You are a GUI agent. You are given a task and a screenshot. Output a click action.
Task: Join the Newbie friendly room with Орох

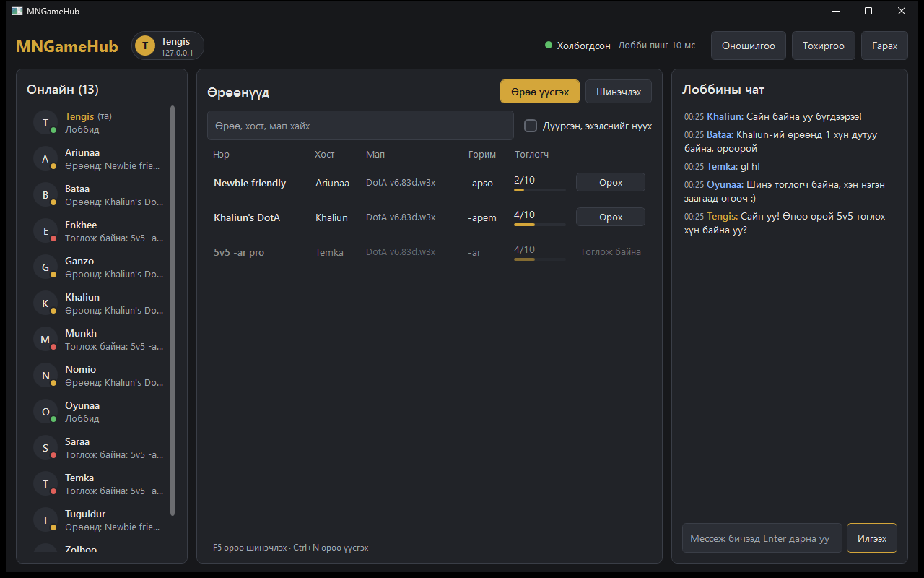click(611, 183)
